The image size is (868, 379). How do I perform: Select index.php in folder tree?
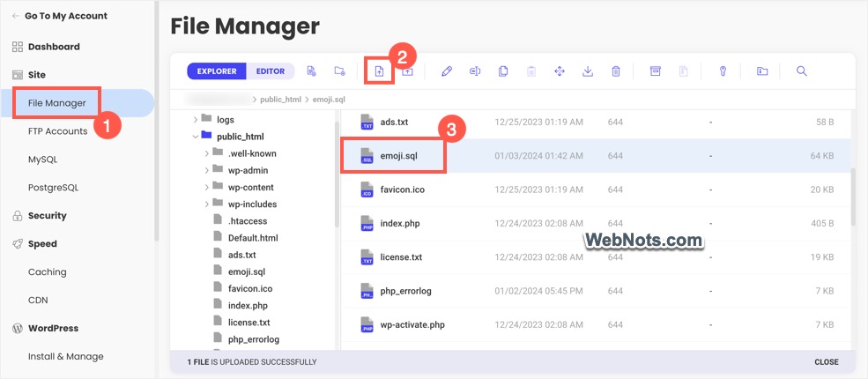click(249, 306)
